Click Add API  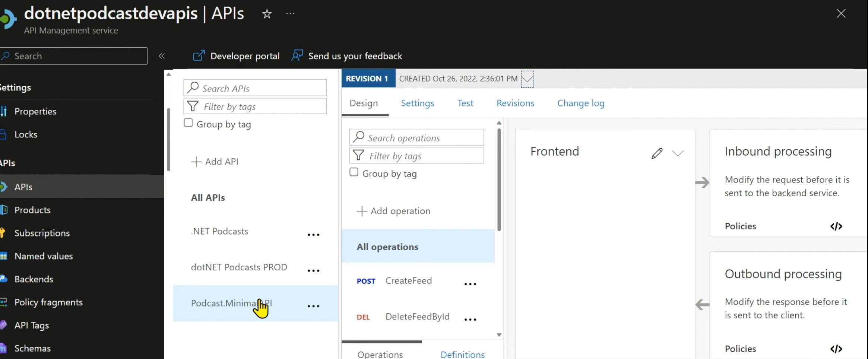point(214,162)
